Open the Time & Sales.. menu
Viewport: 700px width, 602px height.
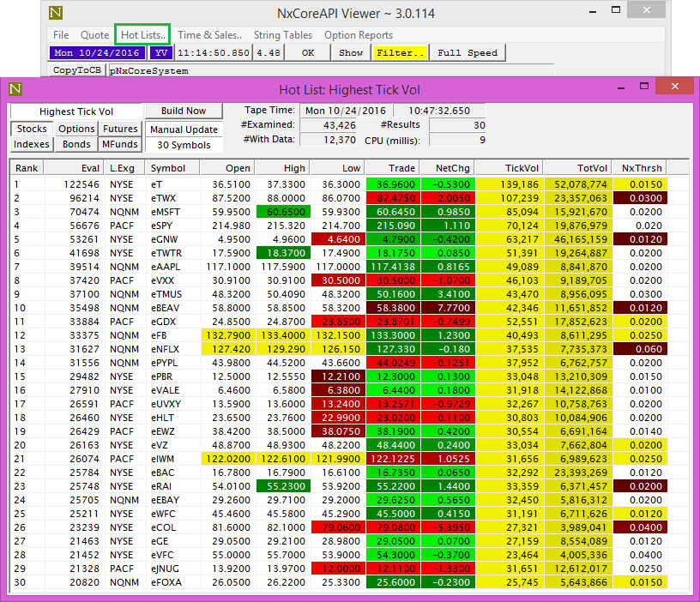tap(210, 35)
